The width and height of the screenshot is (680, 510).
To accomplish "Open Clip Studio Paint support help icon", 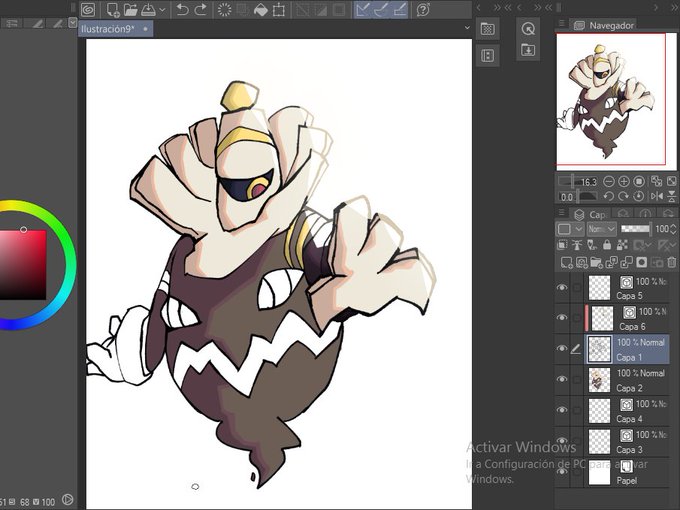I will (423, 10).
